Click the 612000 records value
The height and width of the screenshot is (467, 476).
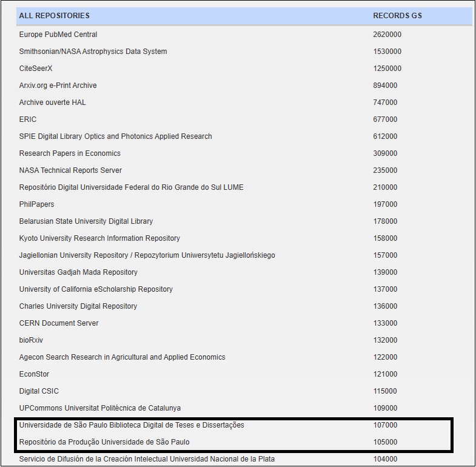pyautogui.click(x=385, y=136)
